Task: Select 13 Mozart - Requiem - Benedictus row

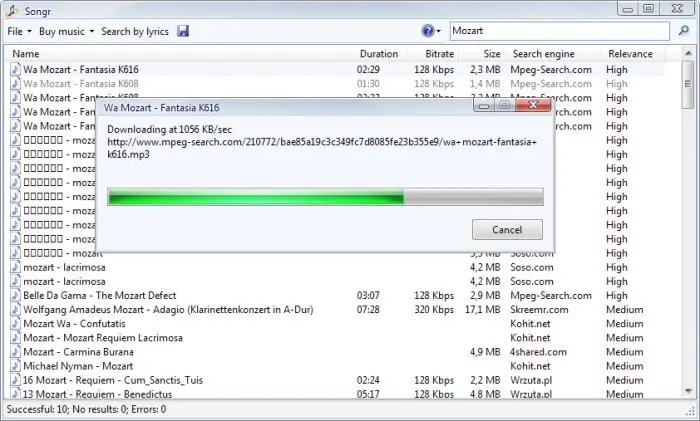Action: click(x=338, y=394)
